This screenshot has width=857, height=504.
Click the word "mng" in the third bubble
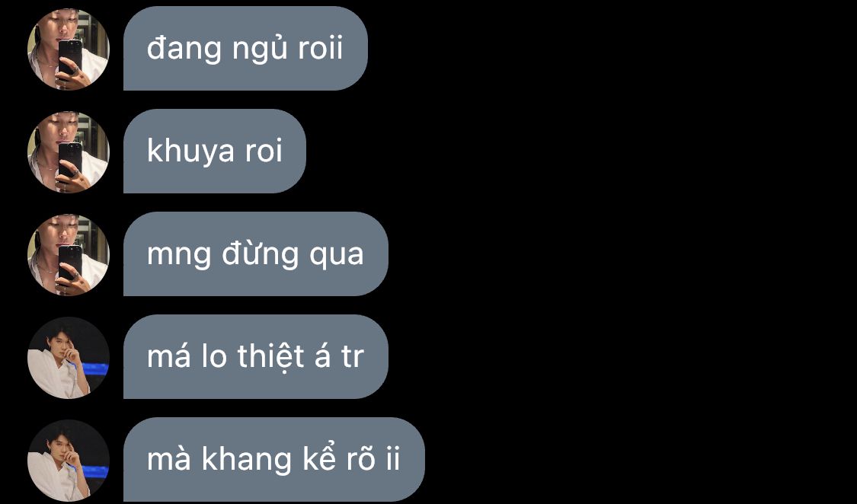click(178, 256)
